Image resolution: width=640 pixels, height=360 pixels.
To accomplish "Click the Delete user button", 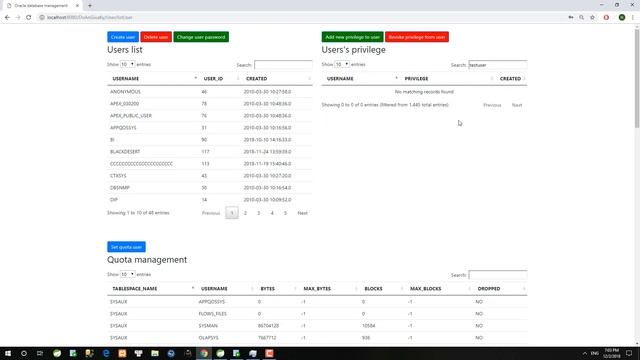I will (x=156, y=37).
